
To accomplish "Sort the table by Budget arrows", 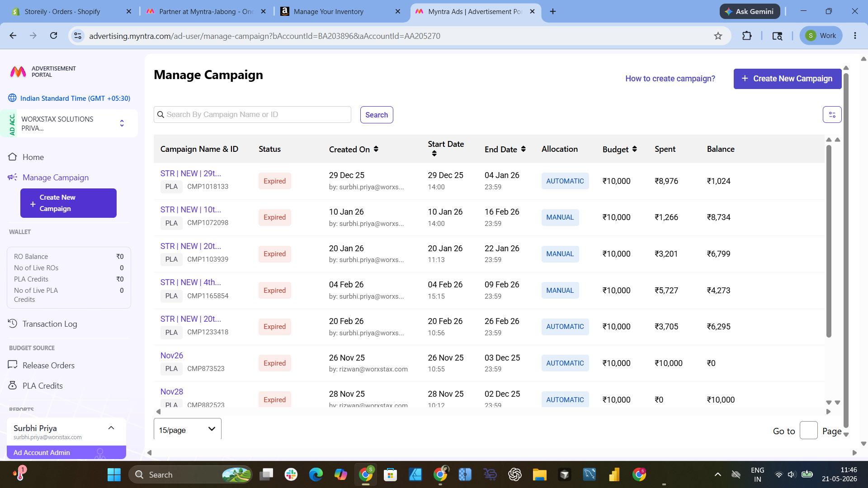I will 634,149.
